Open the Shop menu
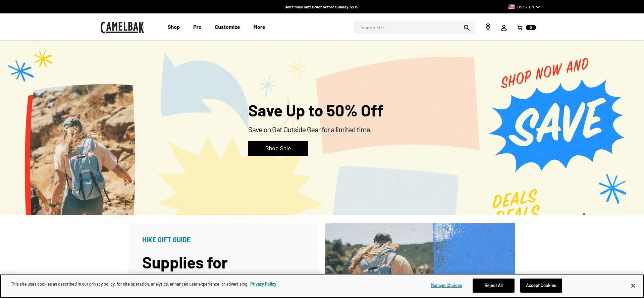This screenshot has height=298, width=644. click(174, 27)
